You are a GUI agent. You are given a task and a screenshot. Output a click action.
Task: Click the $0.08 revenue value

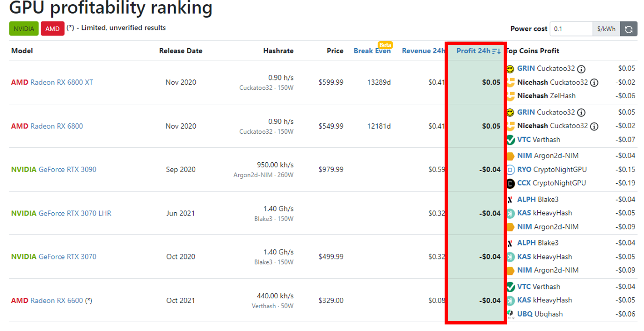coord(436,300)
